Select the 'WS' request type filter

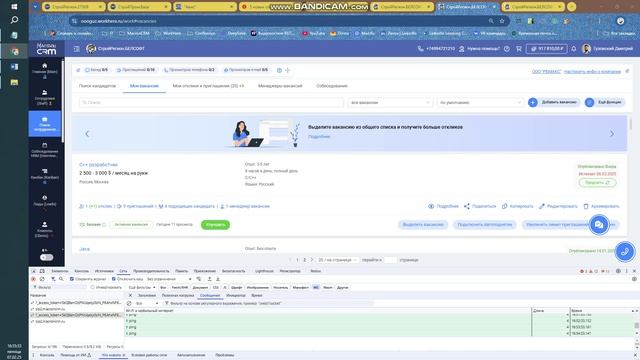[x=316, y=287]
